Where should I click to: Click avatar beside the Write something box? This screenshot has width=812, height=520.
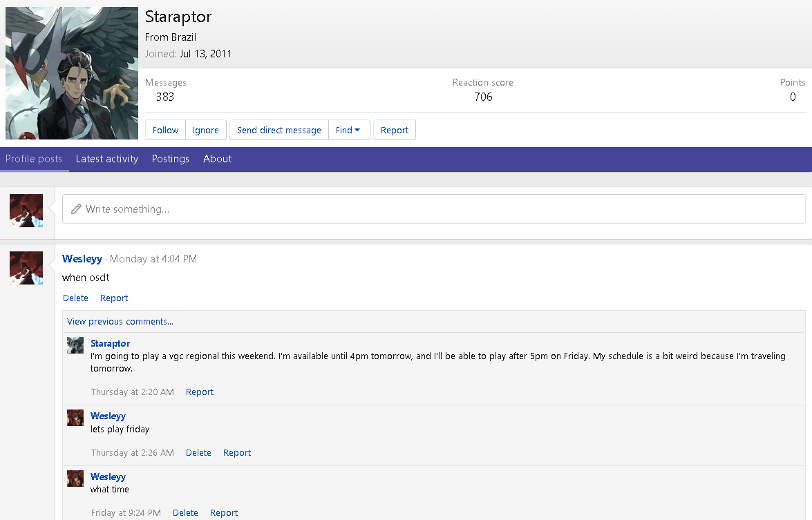point(26,211)
